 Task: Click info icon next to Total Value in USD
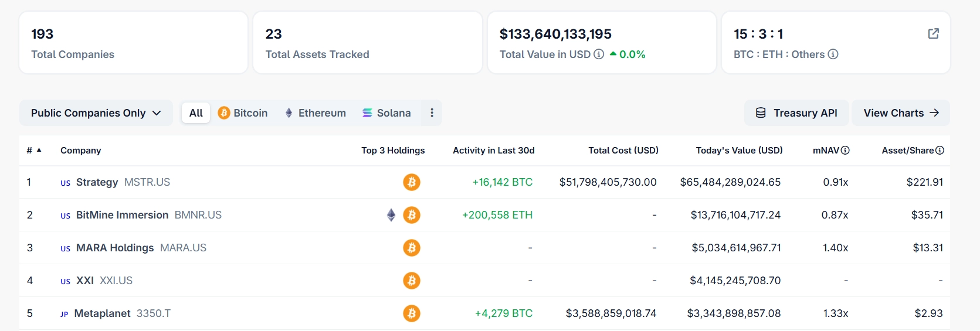(599, 54)
